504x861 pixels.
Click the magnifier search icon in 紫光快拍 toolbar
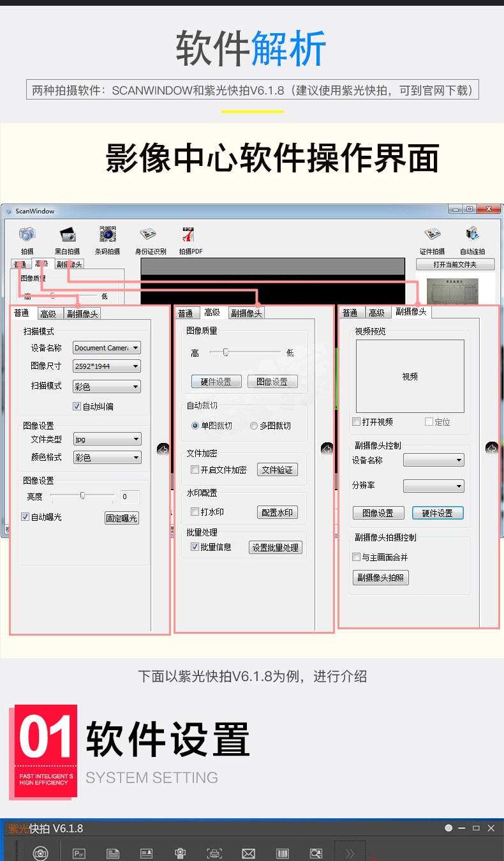click(316, 853)
